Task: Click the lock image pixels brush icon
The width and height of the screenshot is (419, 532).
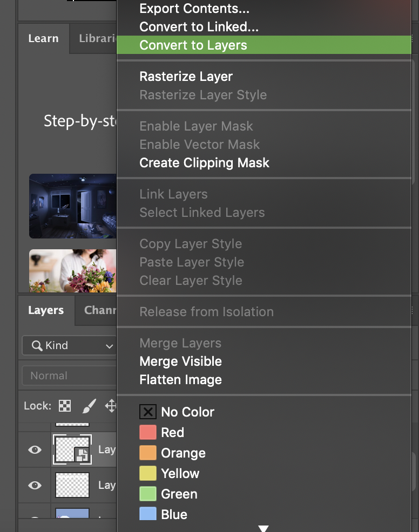Action: pos(89,406)
